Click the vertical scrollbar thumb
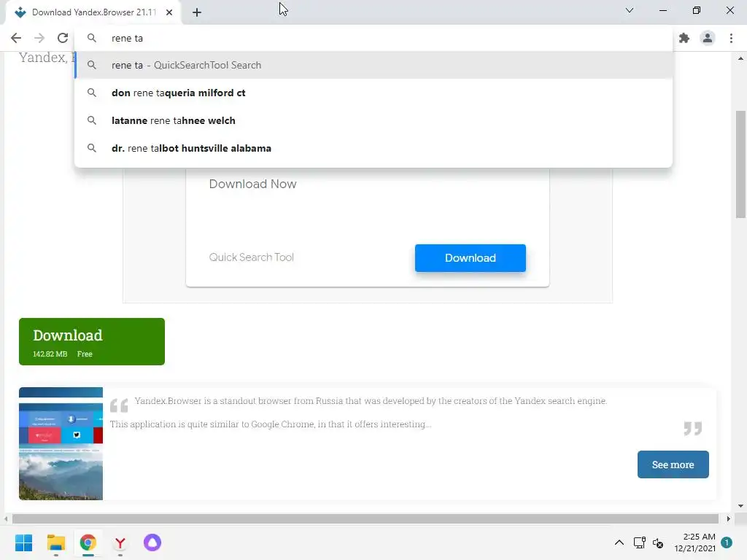This screenshot has height=560, width=747. click(740, 164)
